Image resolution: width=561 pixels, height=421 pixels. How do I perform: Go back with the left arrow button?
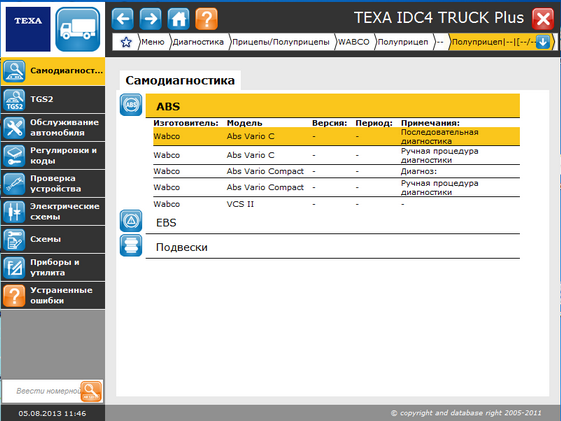[x=123, y=19]
